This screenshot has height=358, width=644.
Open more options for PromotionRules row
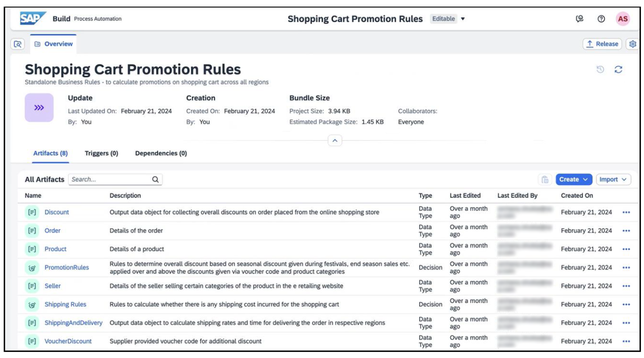(x=626, y=267)
